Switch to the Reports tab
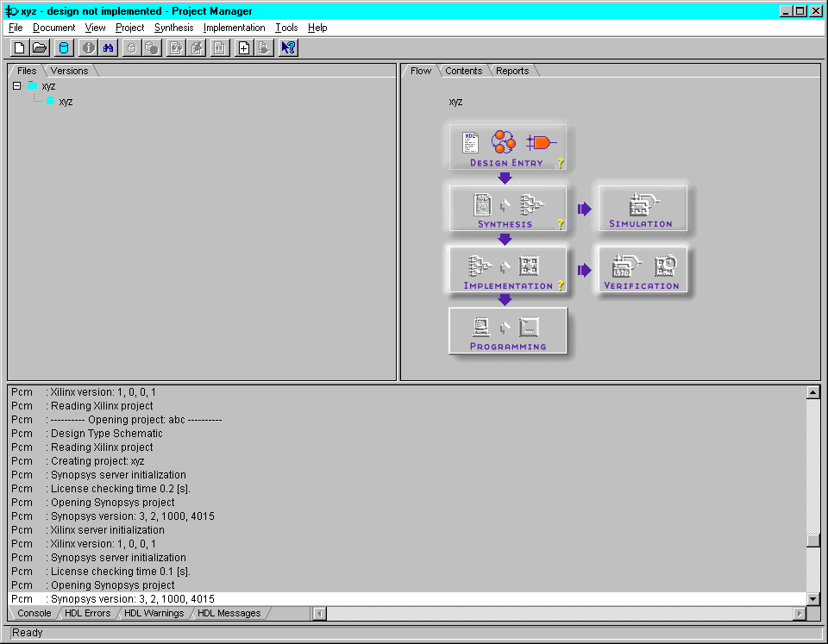Viewport: 828px width, 644px height. 512,71
